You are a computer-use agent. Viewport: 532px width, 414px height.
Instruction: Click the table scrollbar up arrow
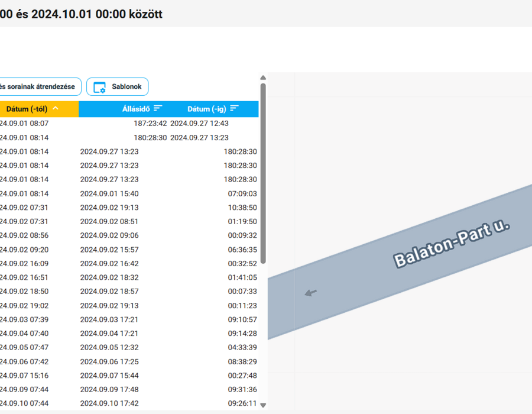263,77
